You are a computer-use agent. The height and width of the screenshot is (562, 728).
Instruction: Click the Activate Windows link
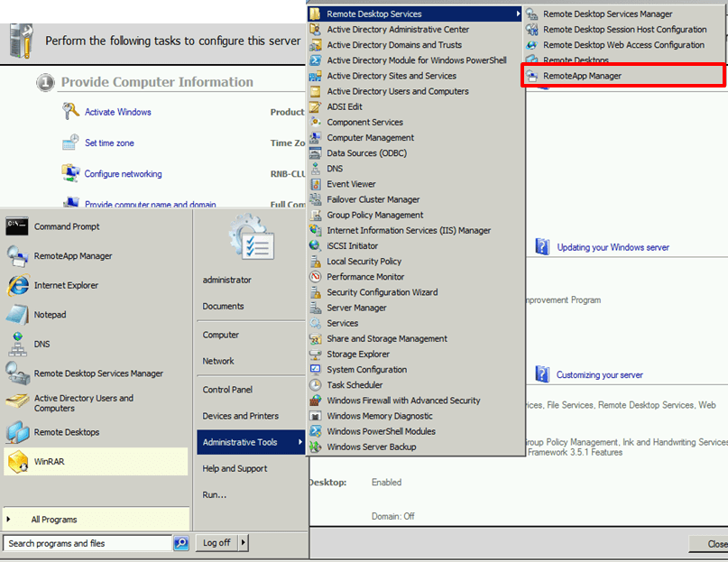(117, 113)
